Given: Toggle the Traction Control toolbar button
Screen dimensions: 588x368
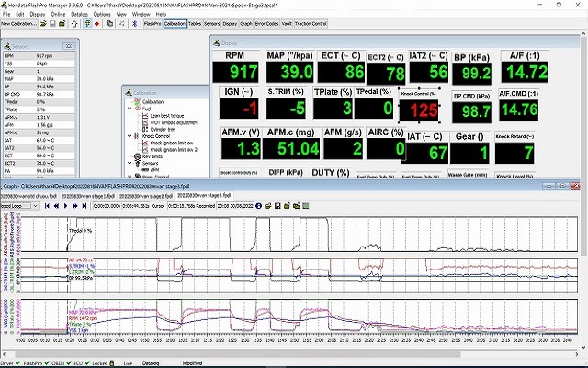Looking at the screenshot, I should tap(311, 24).
